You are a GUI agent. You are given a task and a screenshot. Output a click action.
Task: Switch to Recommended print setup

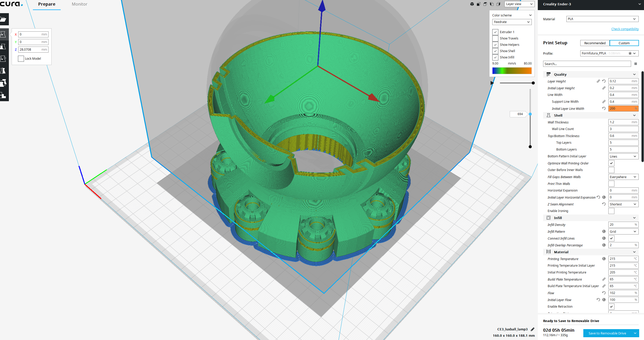(595, 43)
